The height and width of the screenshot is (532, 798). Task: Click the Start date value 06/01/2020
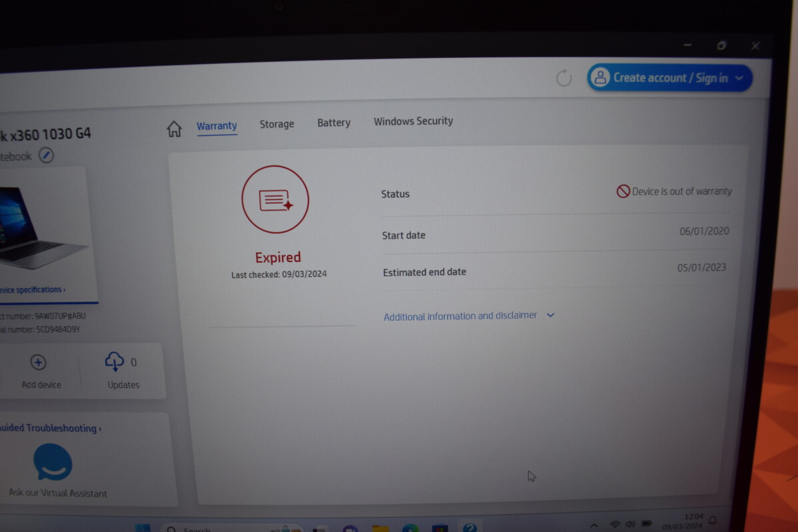click(704, 231)
